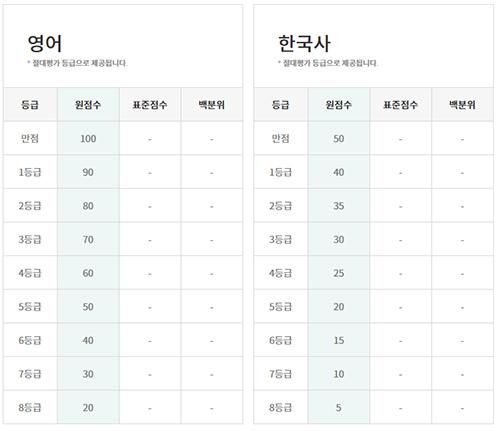Image resolution: width=500 pixels, height=431 pixels.
Task: Click the 절대평가 note under 영어
Action: (77, 63)
